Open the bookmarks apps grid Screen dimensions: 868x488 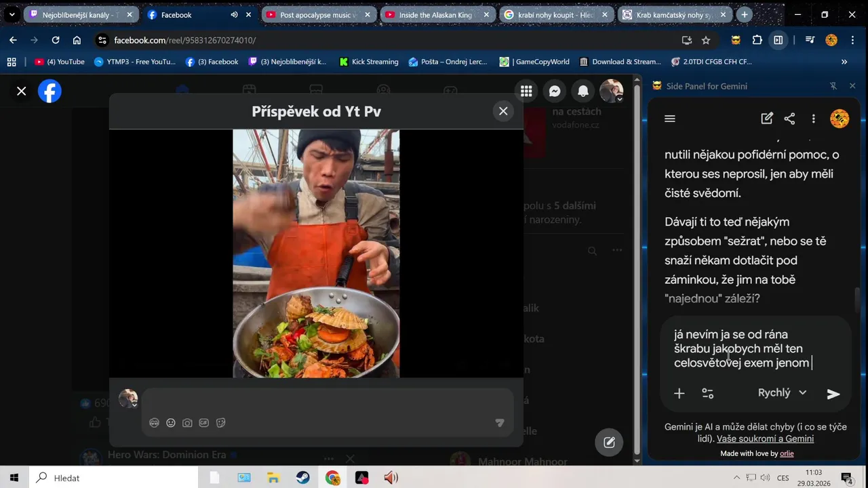point(12,62)
